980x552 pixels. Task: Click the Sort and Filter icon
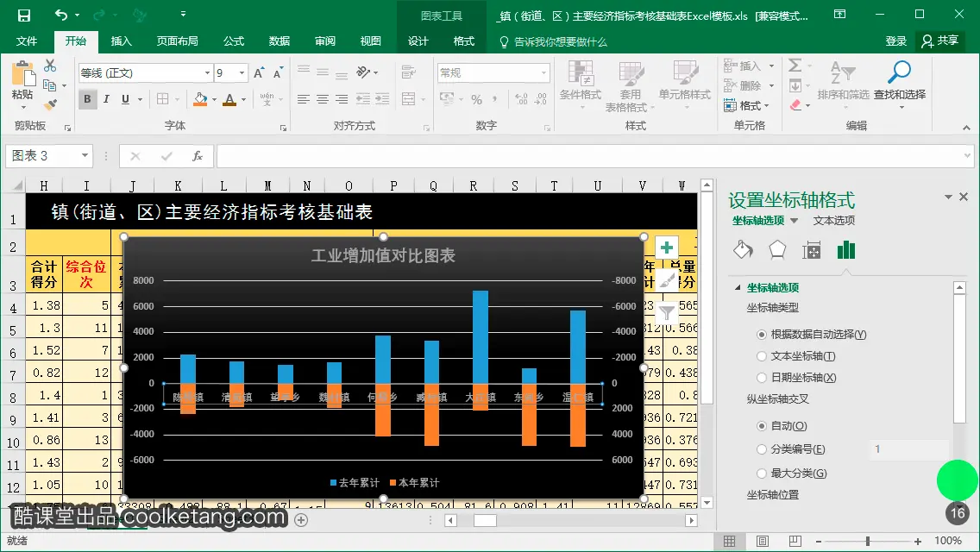[x=843, y=72]
